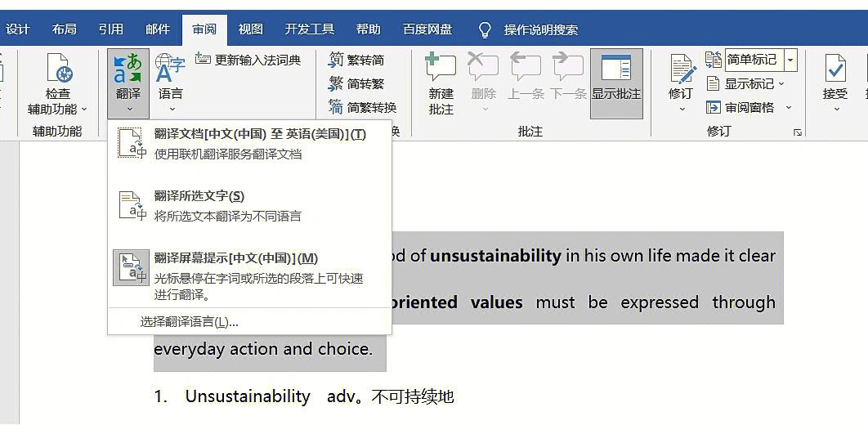
Task: Toggle the 审阅窗格 pane
Action: pos(740,107)
